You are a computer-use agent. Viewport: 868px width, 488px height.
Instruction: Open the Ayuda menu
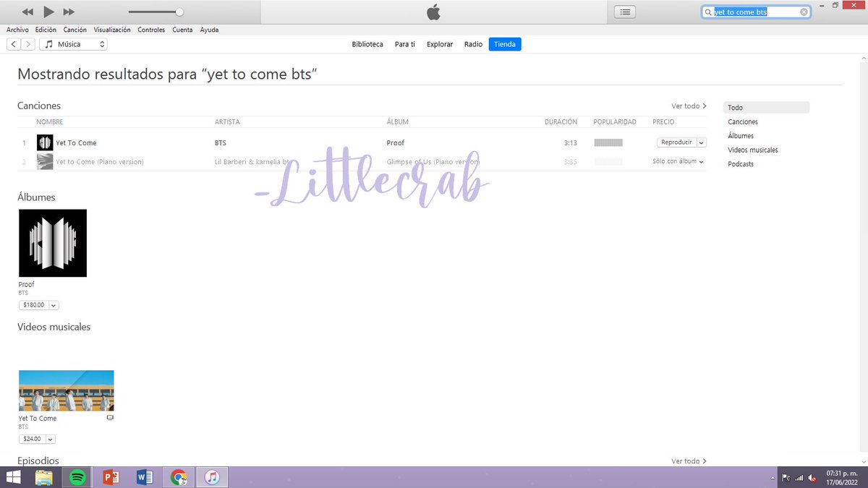pos(209,30)
